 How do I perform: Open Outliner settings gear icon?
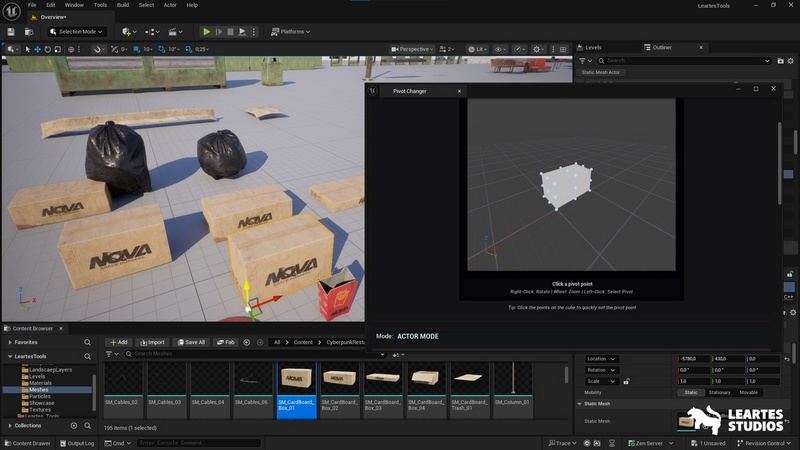789,61
